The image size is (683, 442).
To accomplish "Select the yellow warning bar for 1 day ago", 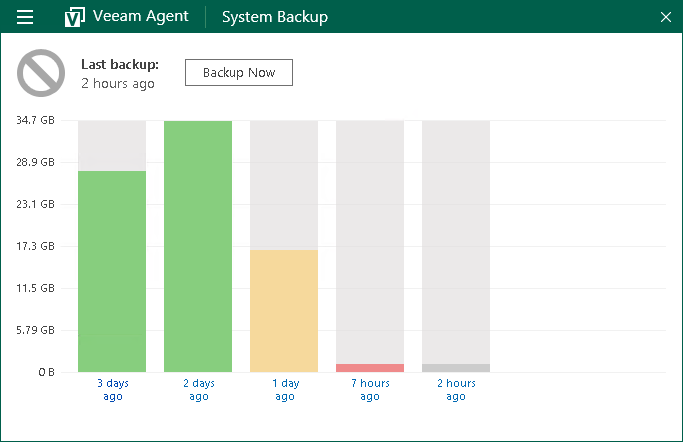I will coord(284,310).
